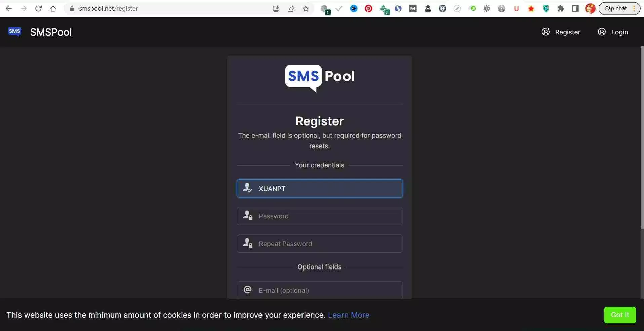Bookmark this page with the star icon

(x=306, y=9)
